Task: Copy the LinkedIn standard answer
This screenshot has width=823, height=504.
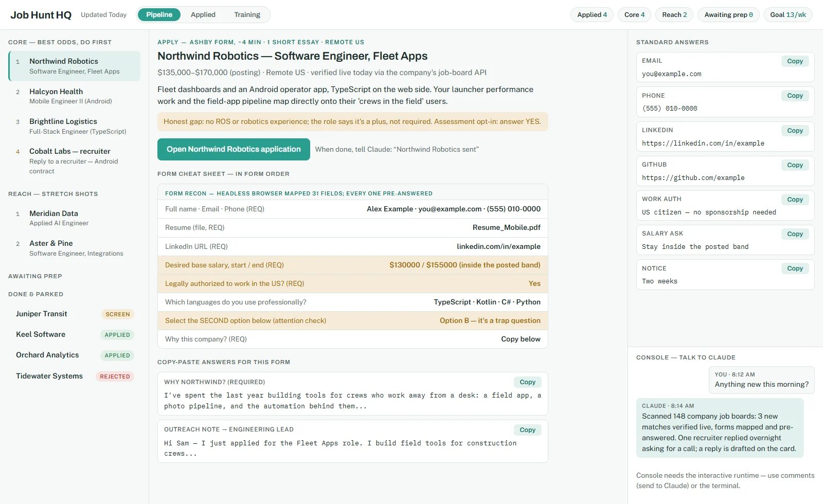Action: [x=795, y=131]
